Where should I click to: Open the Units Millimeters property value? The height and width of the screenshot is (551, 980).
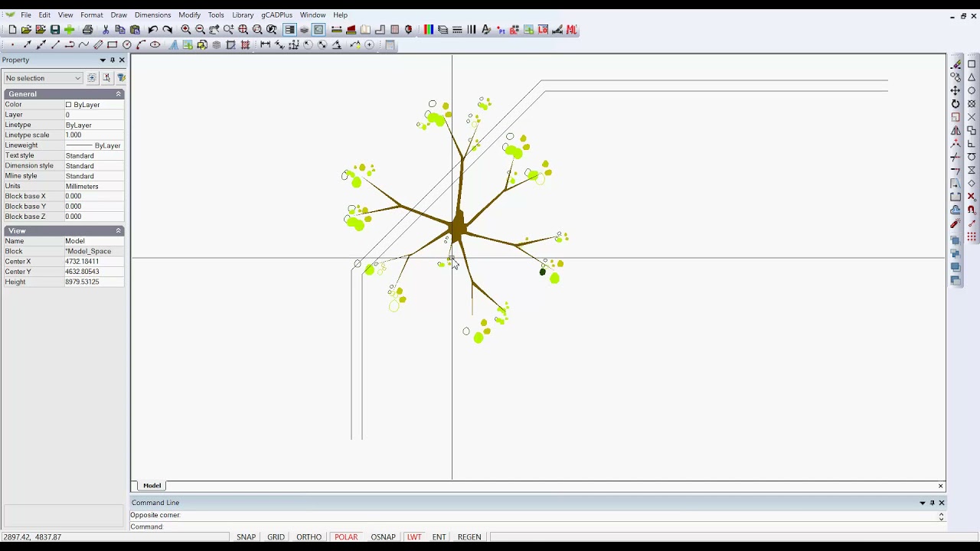point(94,187)
